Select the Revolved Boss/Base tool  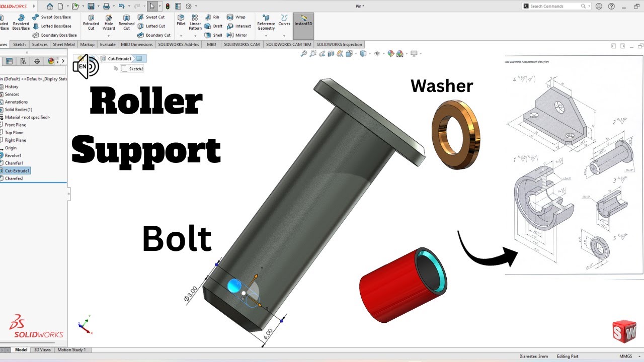[21, 21]
